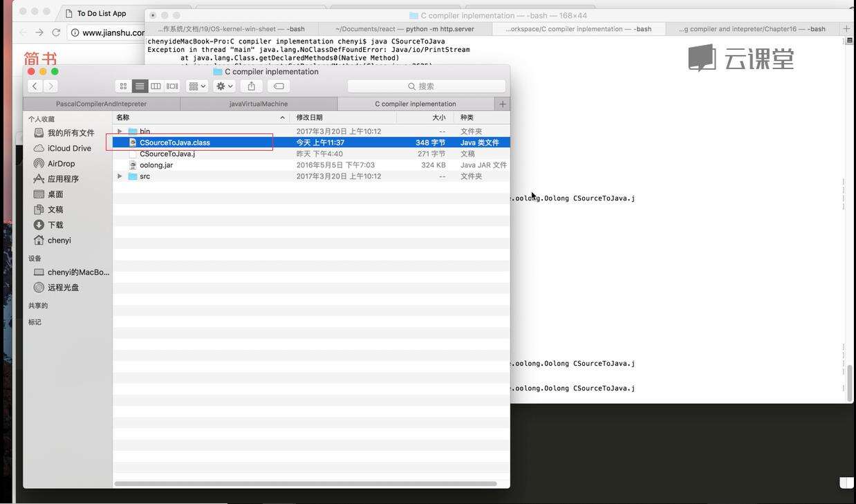Click the Finder search field
This screenshot has height=504, width=856.
coord(426,86)
